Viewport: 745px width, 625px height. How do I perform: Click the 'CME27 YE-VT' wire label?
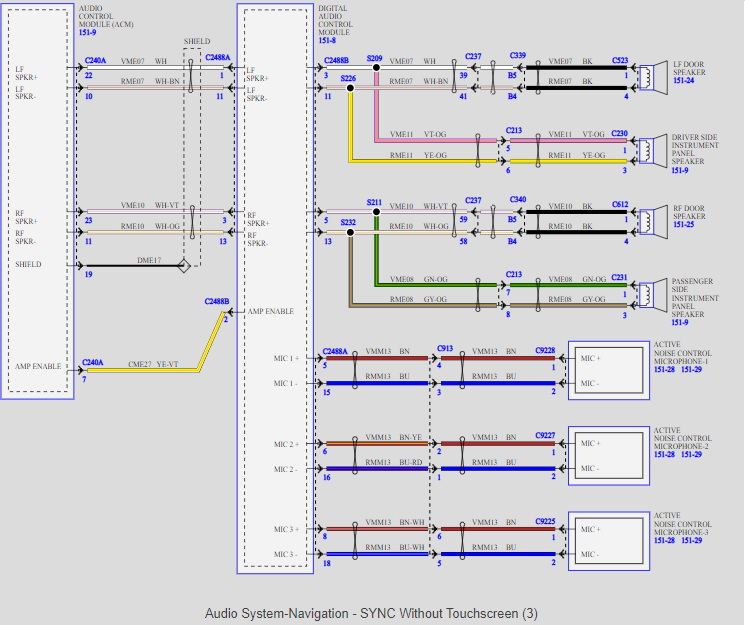[153, 364]
